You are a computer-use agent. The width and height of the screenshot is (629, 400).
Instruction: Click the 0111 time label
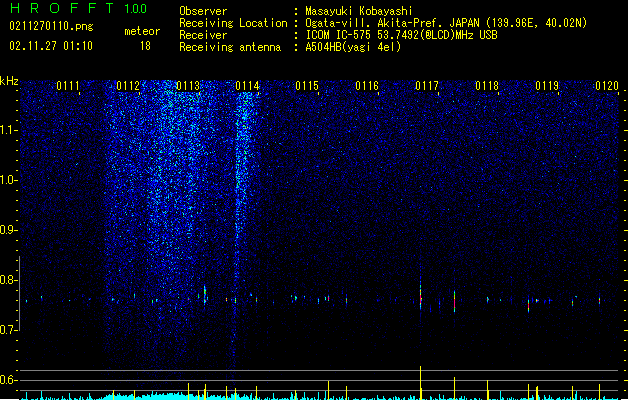68,86
